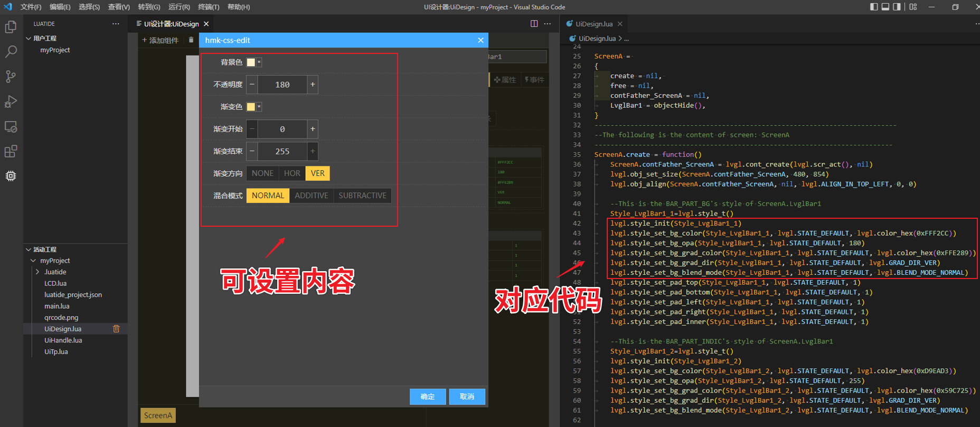Open Remote Explorer view in activity bar
The height and width of the screenshot is (427, 980).
[11, 127]
